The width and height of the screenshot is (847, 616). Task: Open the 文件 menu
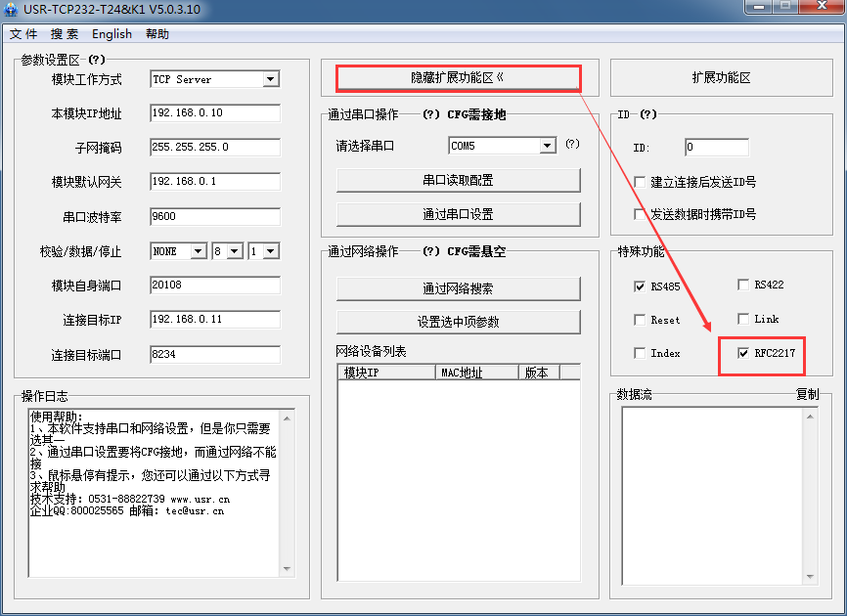[23, 34]
